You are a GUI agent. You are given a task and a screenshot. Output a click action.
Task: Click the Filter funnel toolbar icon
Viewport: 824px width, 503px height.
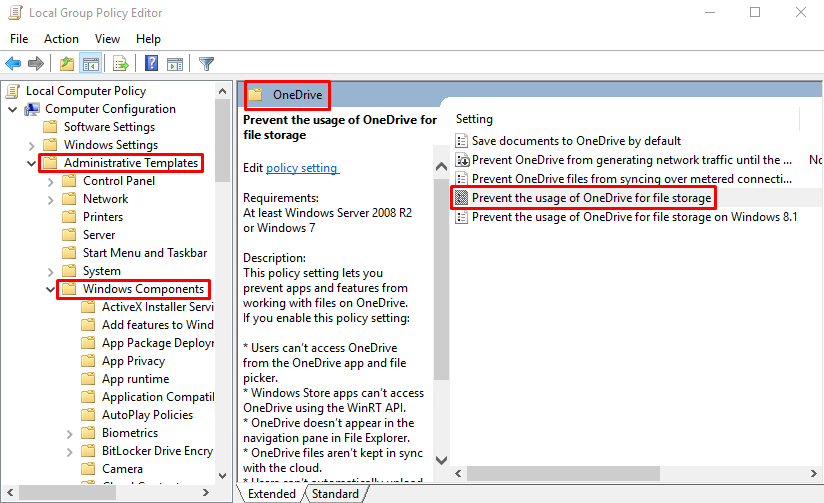206,64
